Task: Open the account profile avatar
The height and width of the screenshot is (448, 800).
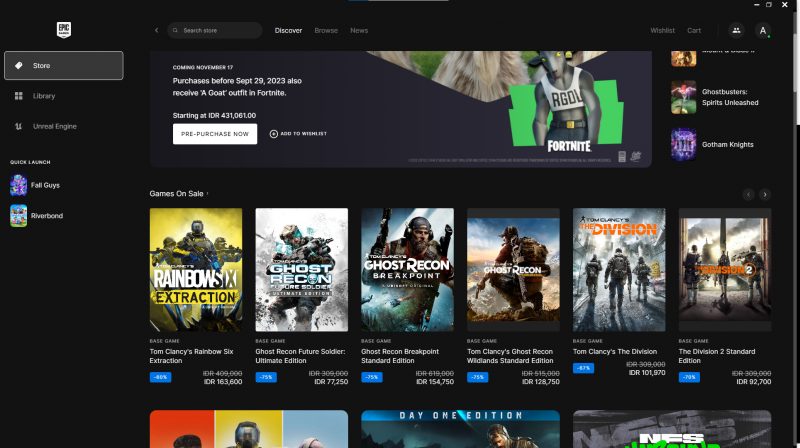Action: pyautogui.click(x=763, y=31)
